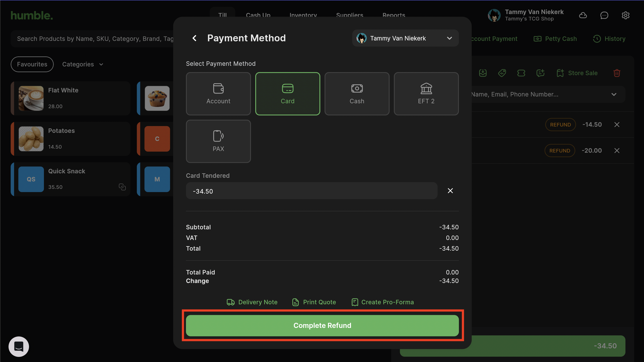Select the Account payment method

click(x=218, y=94)
